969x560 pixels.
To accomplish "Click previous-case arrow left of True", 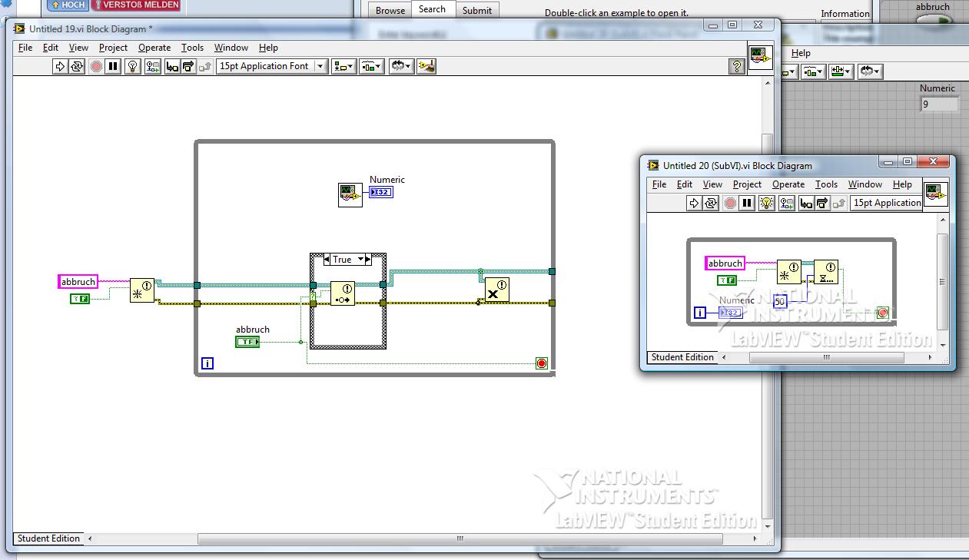I will coord(326,260).
